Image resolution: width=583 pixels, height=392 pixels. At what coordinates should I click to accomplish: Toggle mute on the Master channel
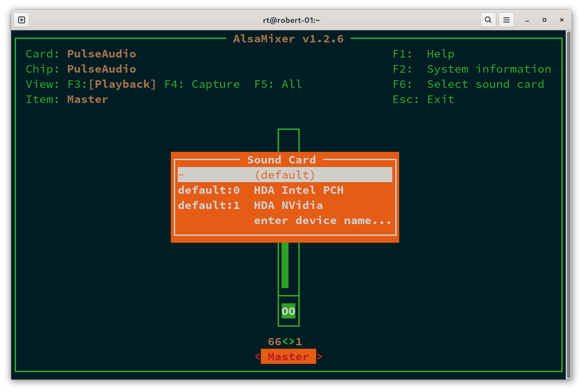coord(288,311)
